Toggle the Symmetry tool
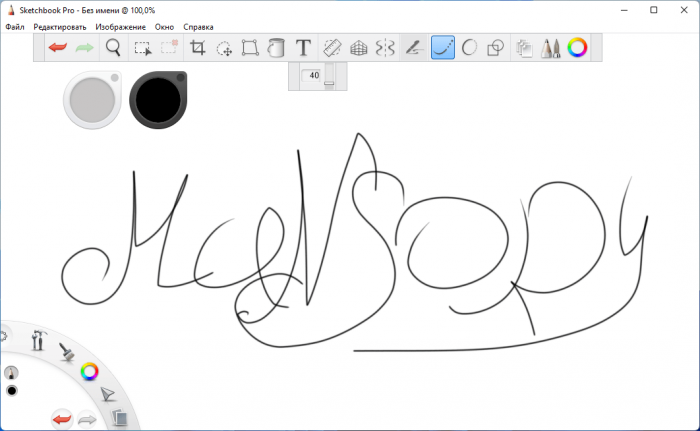Image resolution: width=700 pixels, height=431 pixels. tap(386, 47)
